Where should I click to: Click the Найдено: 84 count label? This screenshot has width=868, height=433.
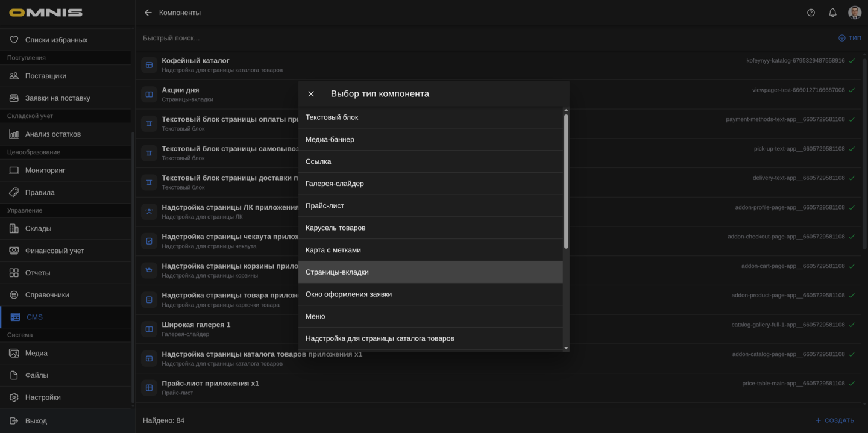pos(164,420)
